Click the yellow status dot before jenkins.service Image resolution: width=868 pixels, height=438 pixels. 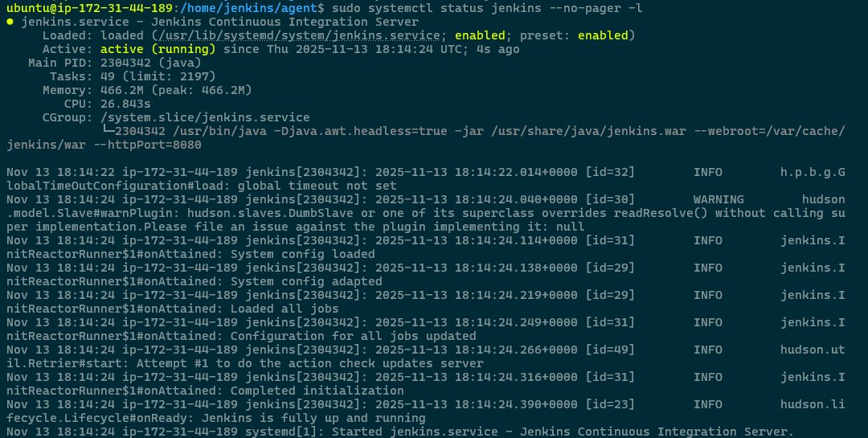(x=10, y=22)
